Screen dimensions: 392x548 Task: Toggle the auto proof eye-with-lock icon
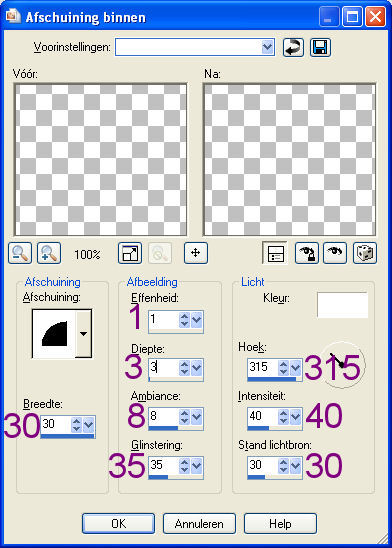[x=307, y=253]
